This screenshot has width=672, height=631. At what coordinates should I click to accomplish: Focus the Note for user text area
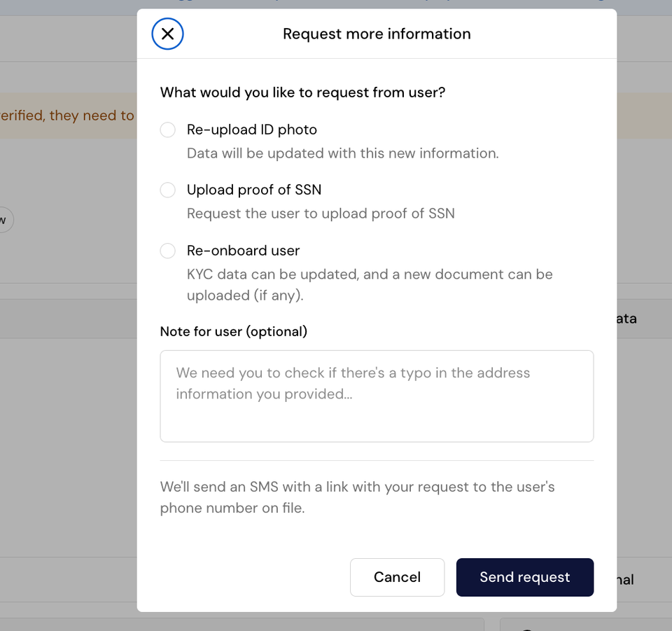(x=377, y=396)
